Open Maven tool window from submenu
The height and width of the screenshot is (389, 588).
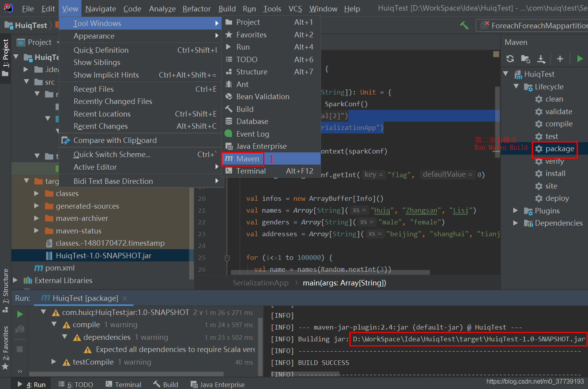271,159
